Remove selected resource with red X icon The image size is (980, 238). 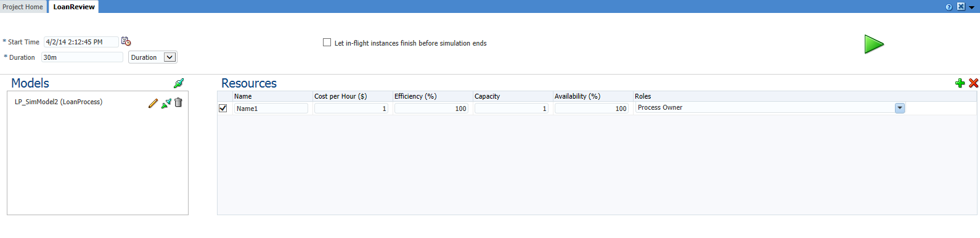(x=973, y=83)
